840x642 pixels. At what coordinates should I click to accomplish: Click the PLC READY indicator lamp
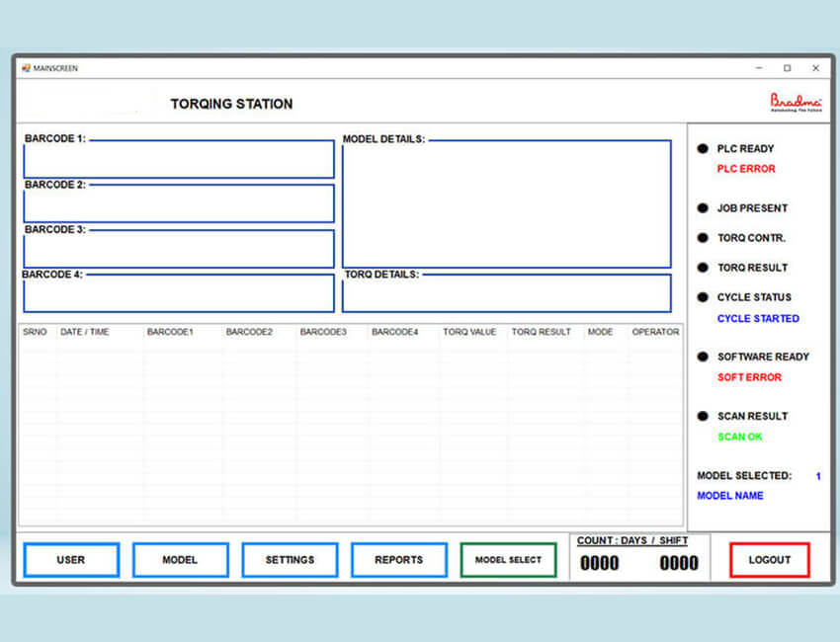(702, 149)
